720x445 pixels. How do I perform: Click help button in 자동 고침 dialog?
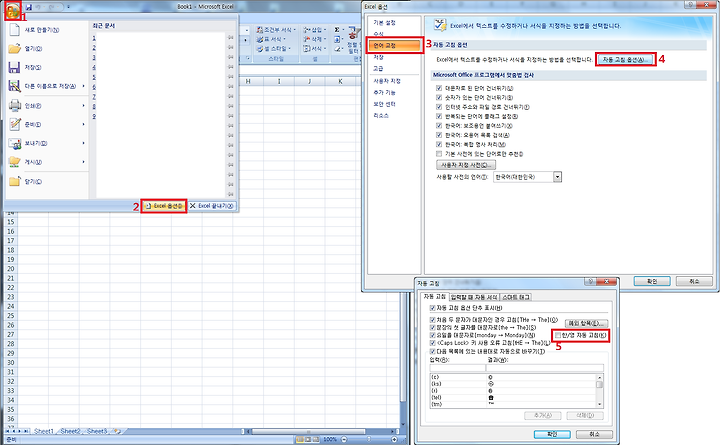click(x=591, y=282)
